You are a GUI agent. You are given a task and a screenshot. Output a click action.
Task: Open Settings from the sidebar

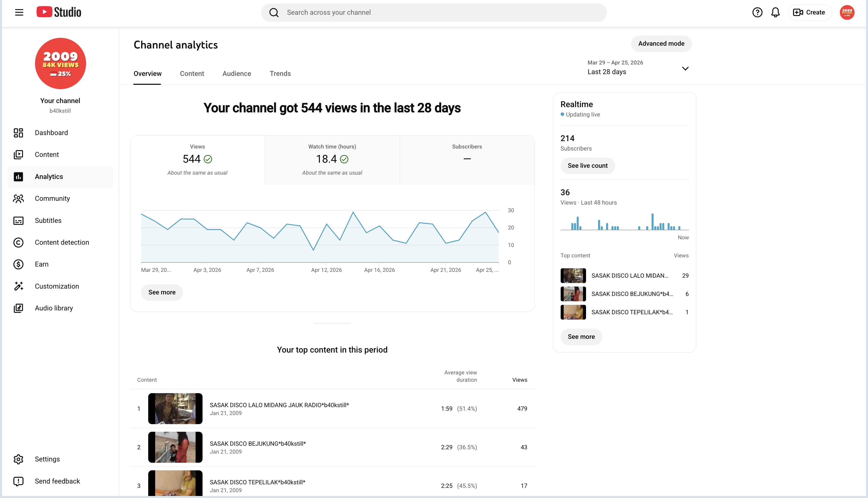click(x=60, y=459)
